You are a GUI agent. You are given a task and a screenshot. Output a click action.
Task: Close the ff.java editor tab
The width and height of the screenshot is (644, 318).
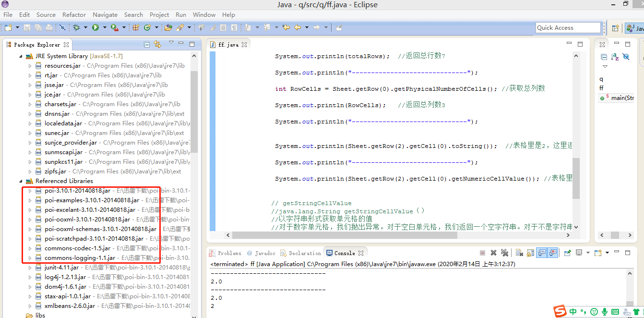[x=244, y=45]
